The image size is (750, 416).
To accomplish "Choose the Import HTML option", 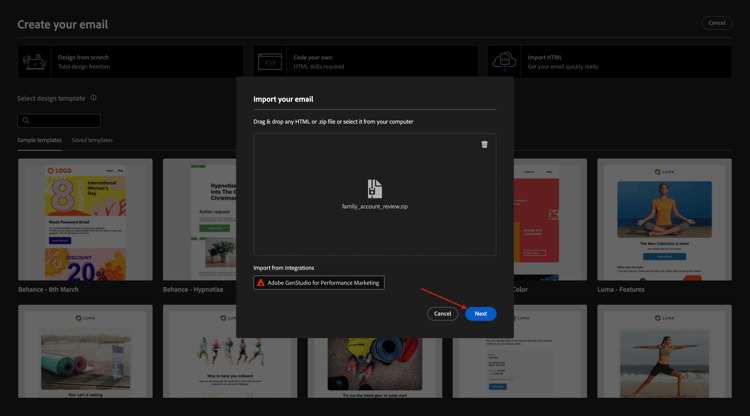I will coord(610,62).
